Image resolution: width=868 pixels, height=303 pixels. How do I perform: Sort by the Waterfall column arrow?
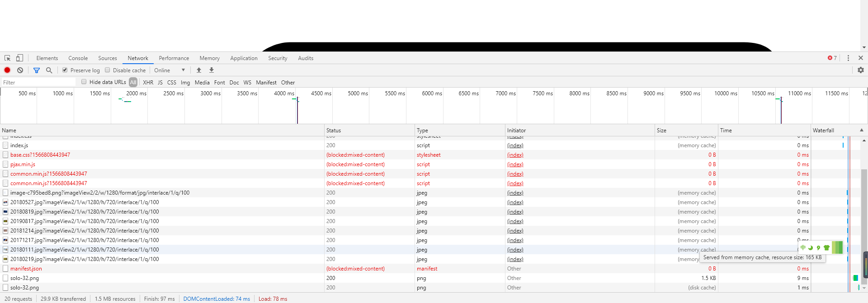pos(861,130)
